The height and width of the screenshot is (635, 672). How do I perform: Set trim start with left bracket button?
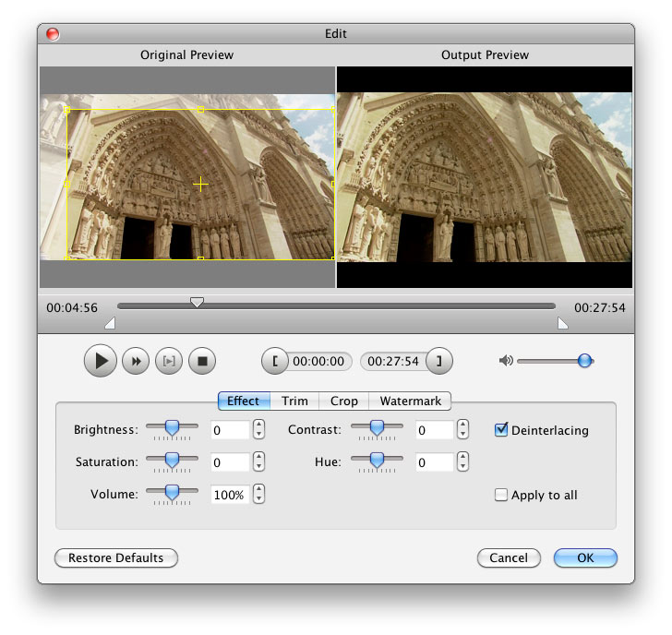tap(275, 361)
